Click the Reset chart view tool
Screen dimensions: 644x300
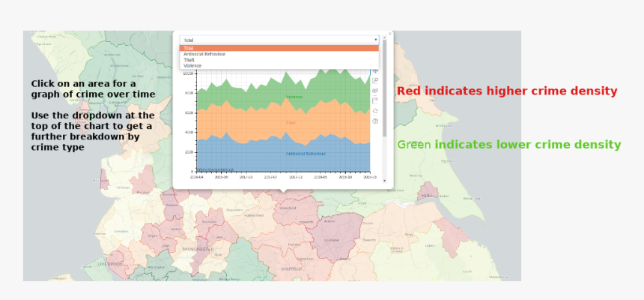(375, 111)
